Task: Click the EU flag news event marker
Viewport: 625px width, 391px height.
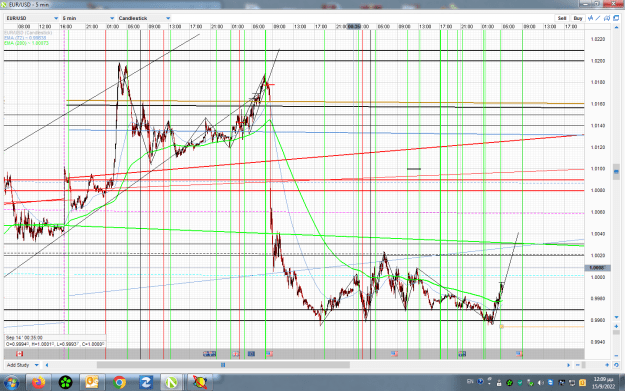Action: [251, 354]
